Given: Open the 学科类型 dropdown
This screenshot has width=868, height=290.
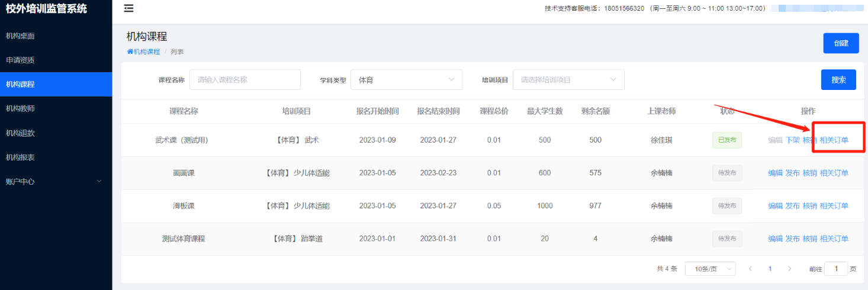Looking at the screenshot, I should pyautogui.click(x=406, y=80).
